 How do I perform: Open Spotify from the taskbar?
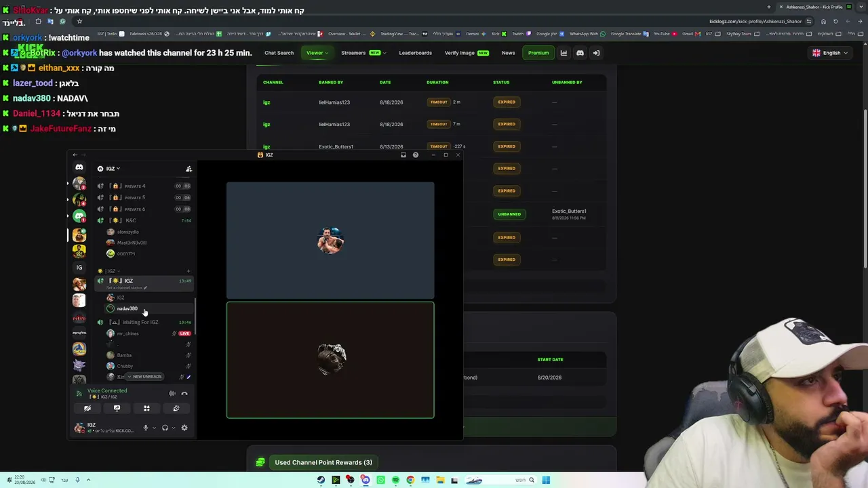click(395, 480)
